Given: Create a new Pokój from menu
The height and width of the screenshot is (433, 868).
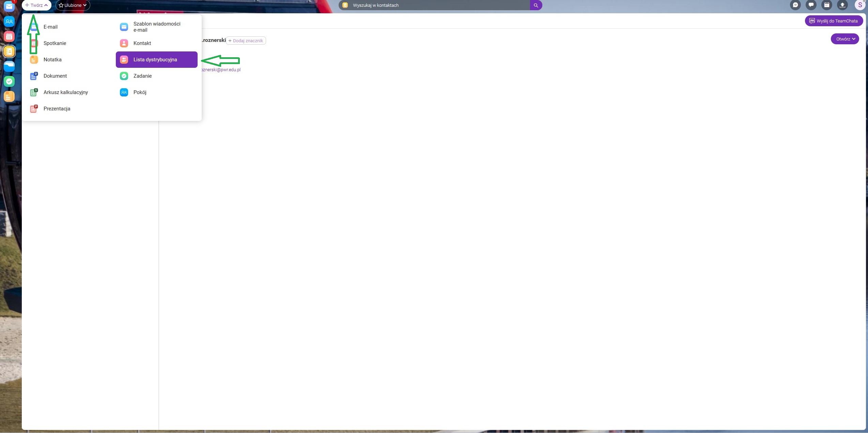Looking at the screenshot, I should [140, 92].
